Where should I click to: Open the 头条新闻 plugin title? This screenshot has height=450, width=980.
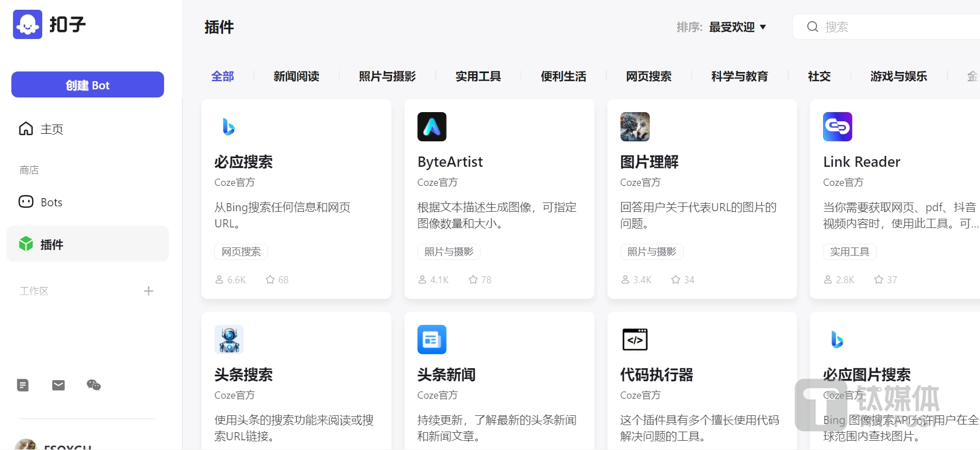pyautogui.click(x=447, y=375)
